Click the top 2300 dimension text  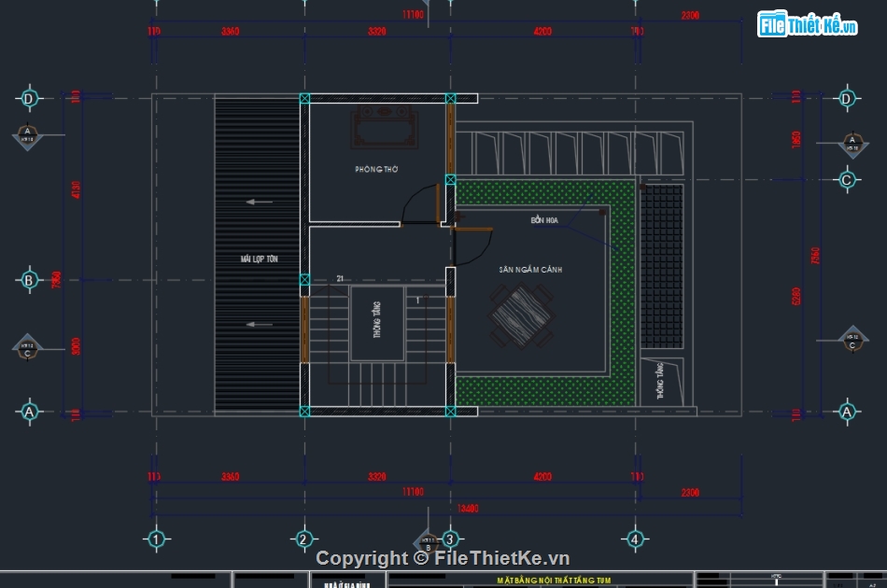pos(690,15)
